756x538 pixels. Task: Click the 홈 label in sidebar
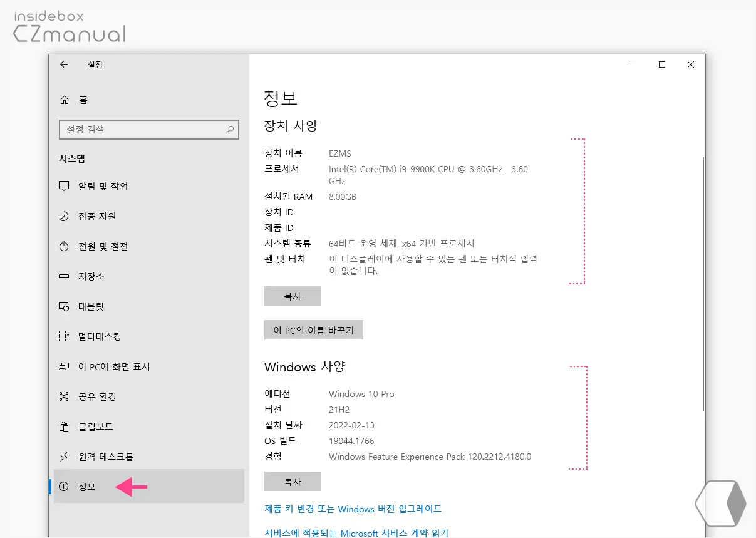point(83,100)
